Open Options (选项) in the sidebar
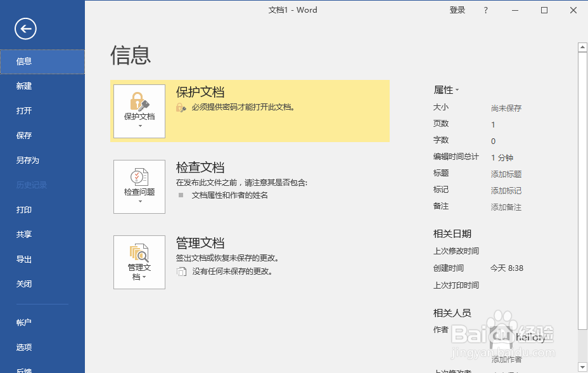588x373 pixels. 42,348
